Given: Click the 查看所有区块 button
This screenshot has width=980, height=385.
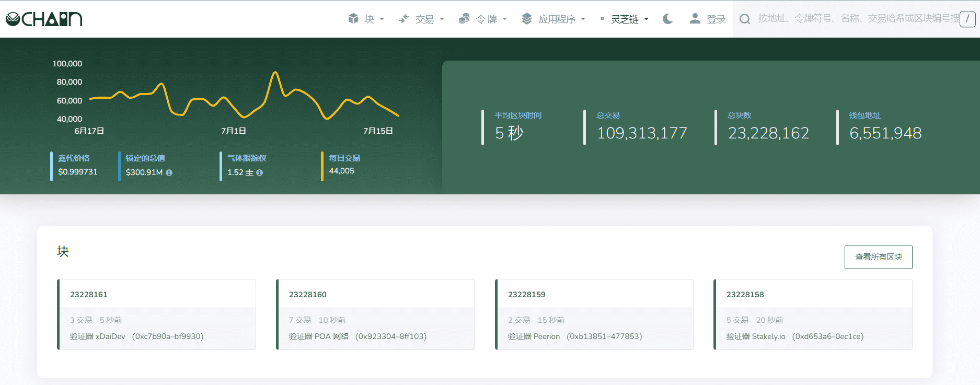Looking at the screenshot, I should (878, 257).
